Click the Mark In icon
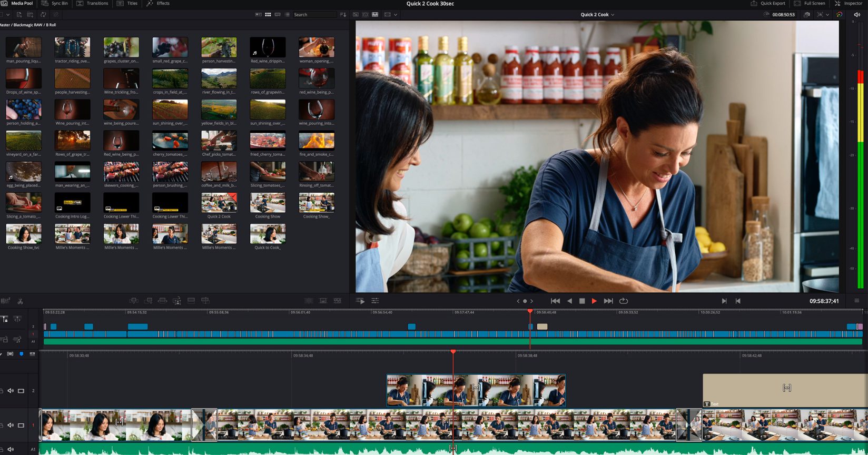This screenshot has width=868, height=455. pos(724,301)
